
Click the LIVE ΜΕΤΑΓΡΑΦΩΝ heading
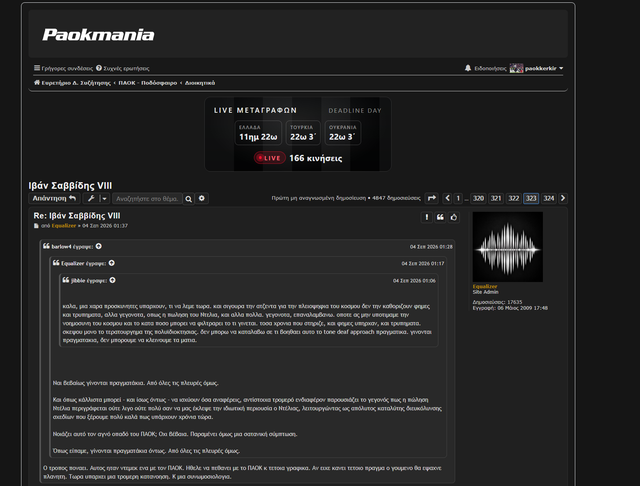click(x=255, y=110)
